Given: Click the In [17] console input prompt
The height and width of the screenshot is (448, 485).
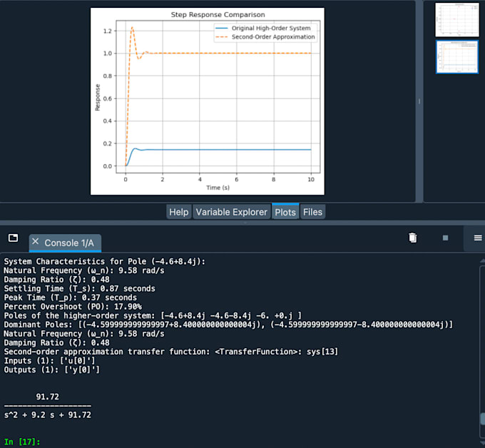Looking at the screenshot, I should pos(21,442).
